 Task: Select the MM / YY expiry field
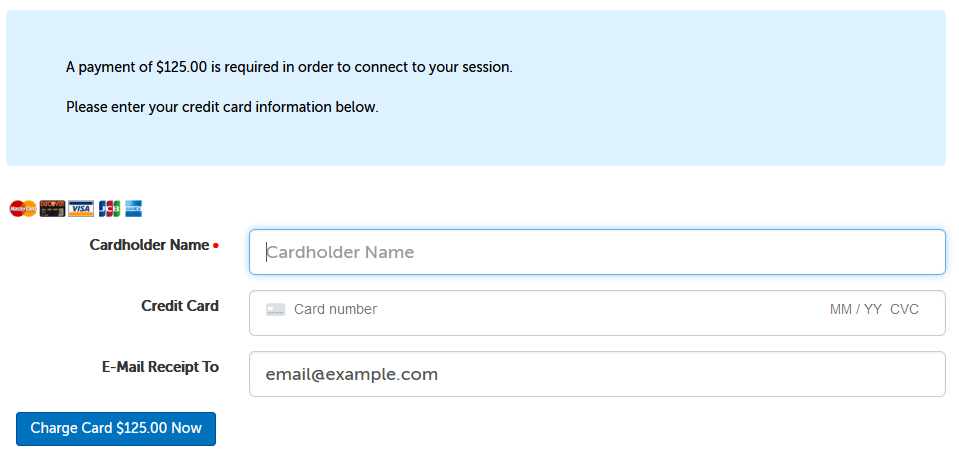click(x=855, y=310)
